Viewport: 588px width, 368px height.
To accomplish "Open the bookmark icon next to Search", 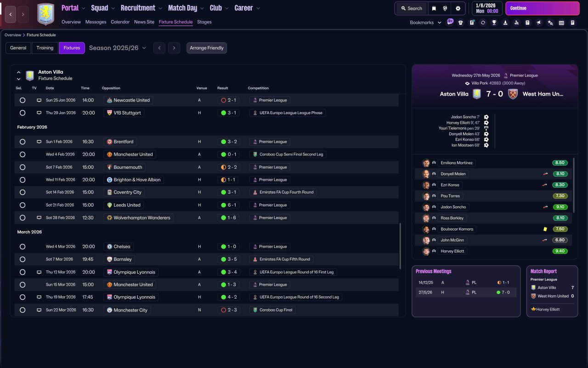I will pyautogui.click(x=434, y=8).
